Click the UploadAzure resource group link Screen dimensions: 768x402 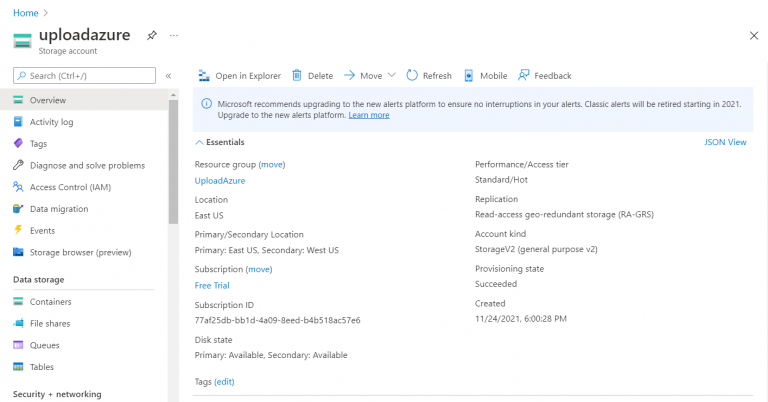pos(220,181)
